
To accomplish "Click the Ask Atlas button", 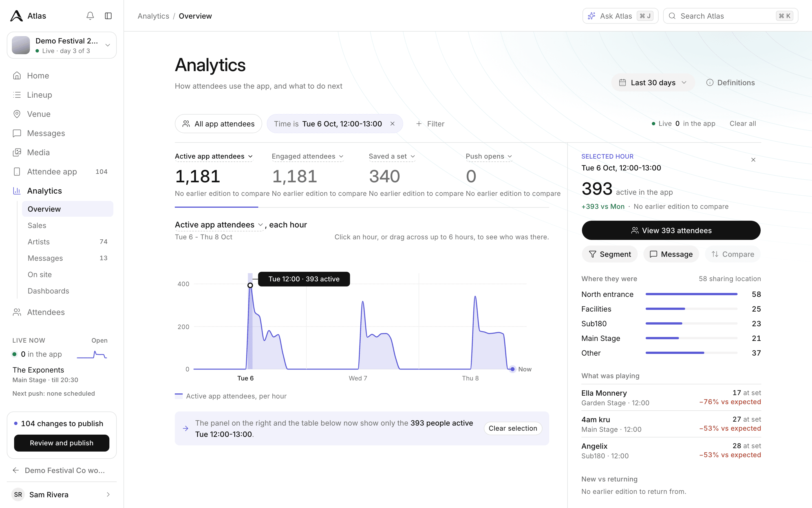I will pos(620,16).
